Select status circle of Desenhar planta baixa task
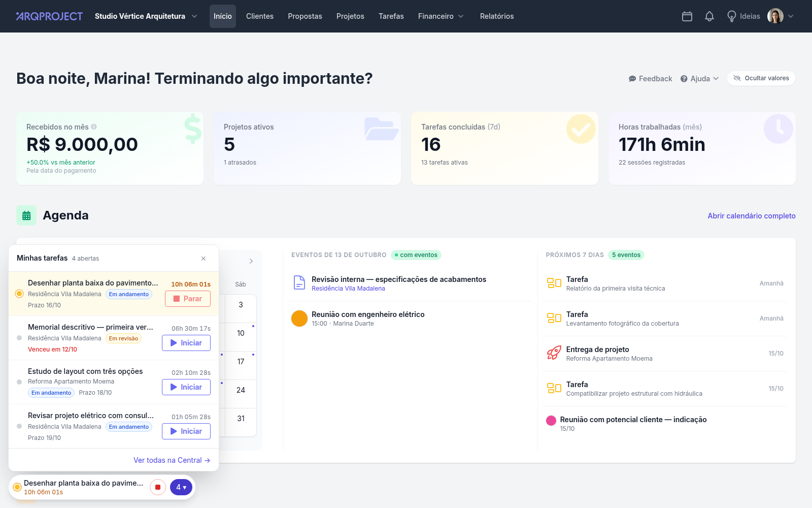This screenshot has height=508, width=812. (19, 294)
